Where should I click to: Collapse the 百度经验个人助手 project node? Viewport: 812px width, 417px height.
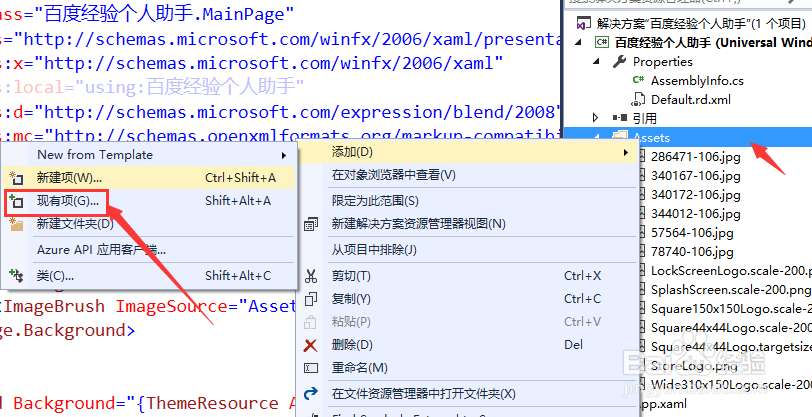(x=578, y=42)
